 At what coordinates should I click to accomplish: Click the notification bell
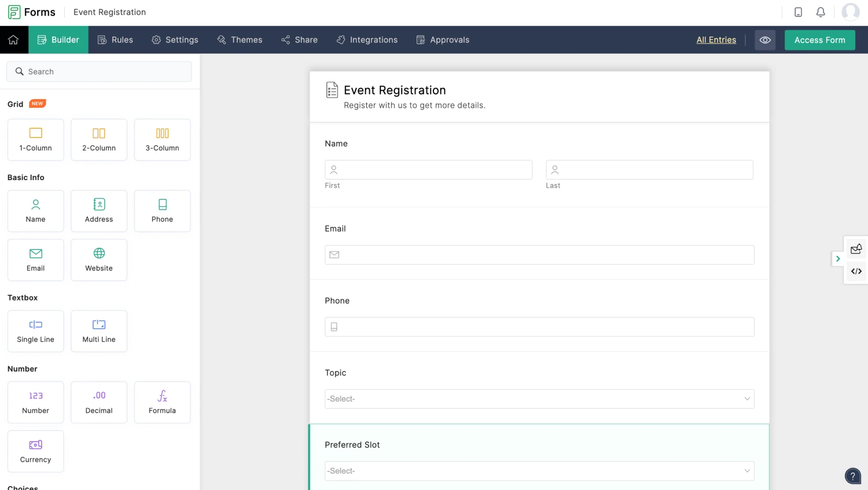(x=821, y=12)
